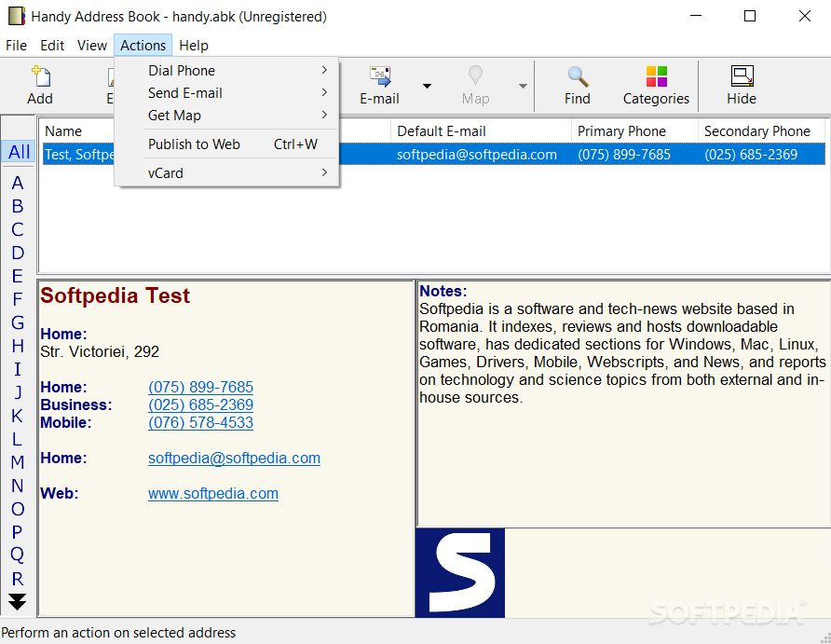Select the All index tab
The height and width of the screenshot is (644, 831).
click(19, 152)
